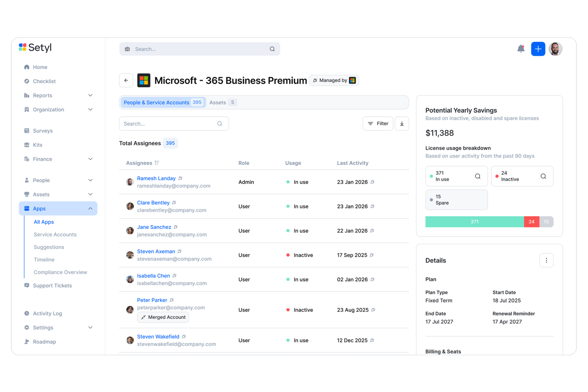Click the green segment of the license usage bar
588x392 pixels.
(x=474, y=222)
